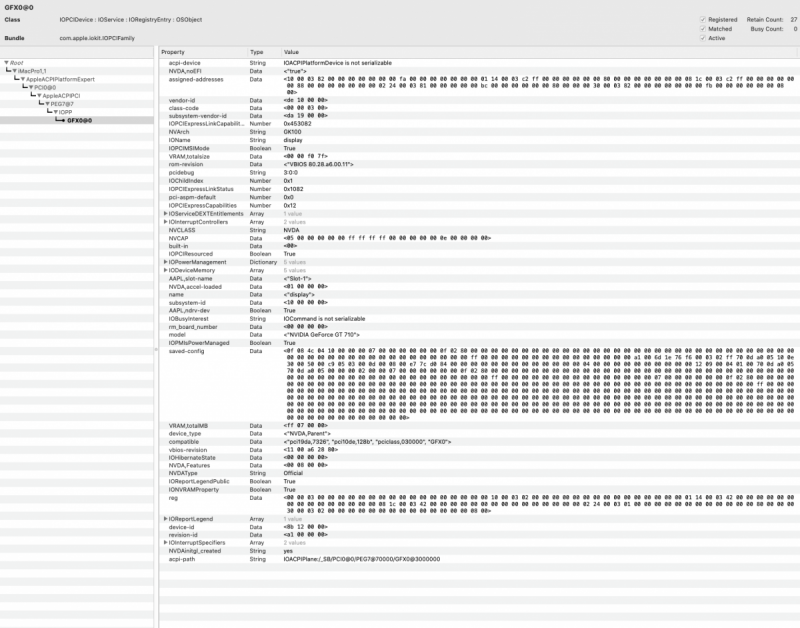The height and width of the screenshot is (628, 800).
Task: Select the GFX0@0 tree entry
Action: (80, 119)
